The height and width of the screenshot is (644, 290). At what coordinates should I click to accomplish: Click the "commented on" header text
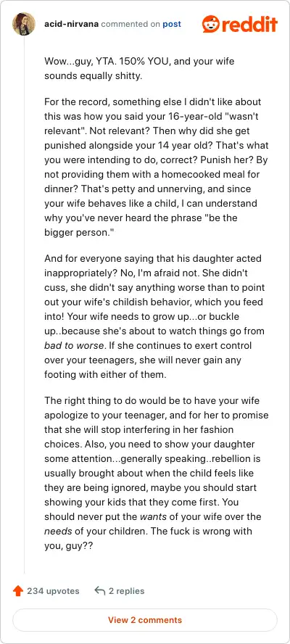pos(130,24)
